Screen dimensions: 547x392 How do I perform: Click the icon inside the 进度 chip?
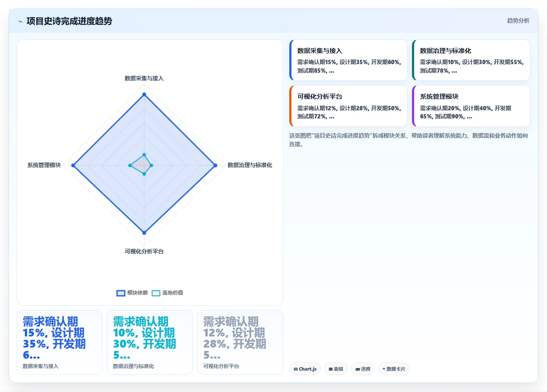[357, 369]
